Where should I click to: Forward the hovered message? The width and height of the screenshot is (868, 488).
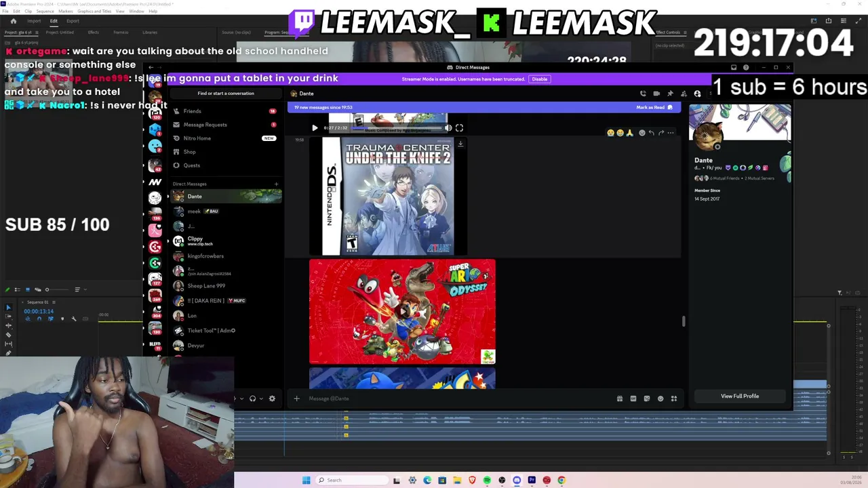pyautogui.click(x=660, y=133)
